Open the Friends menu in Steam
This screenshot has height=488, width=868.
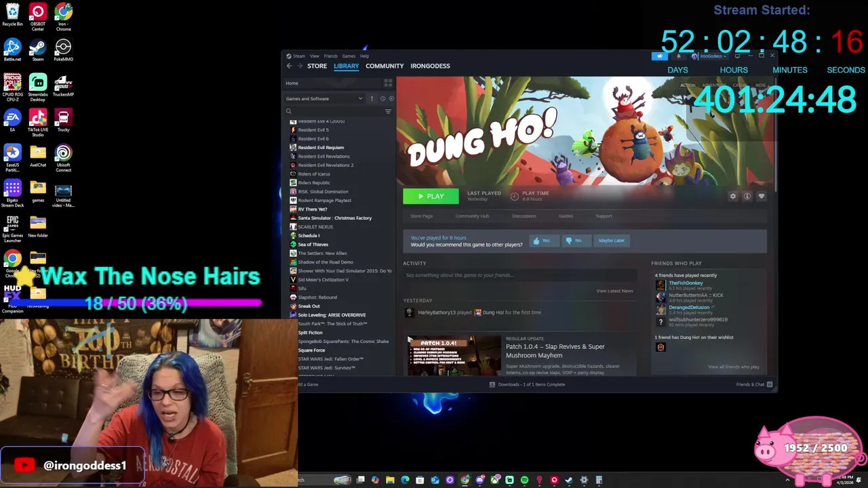click(331, 56)
